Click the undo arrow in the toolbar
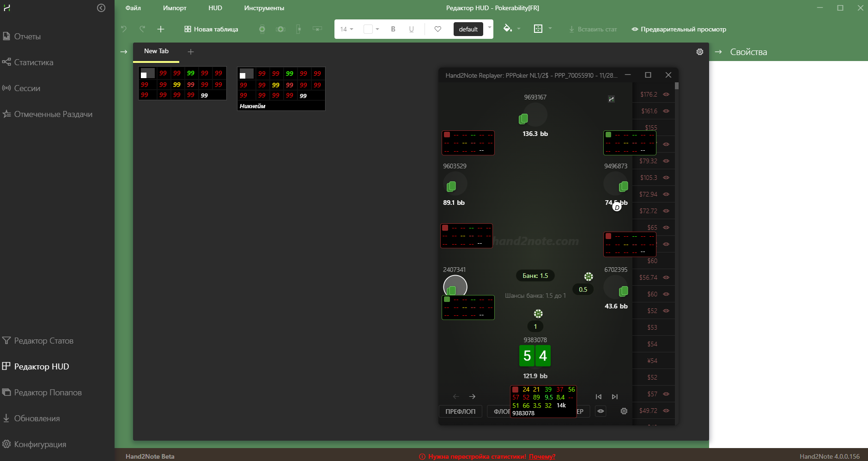 pyautogui.click(x=124, y=29)
